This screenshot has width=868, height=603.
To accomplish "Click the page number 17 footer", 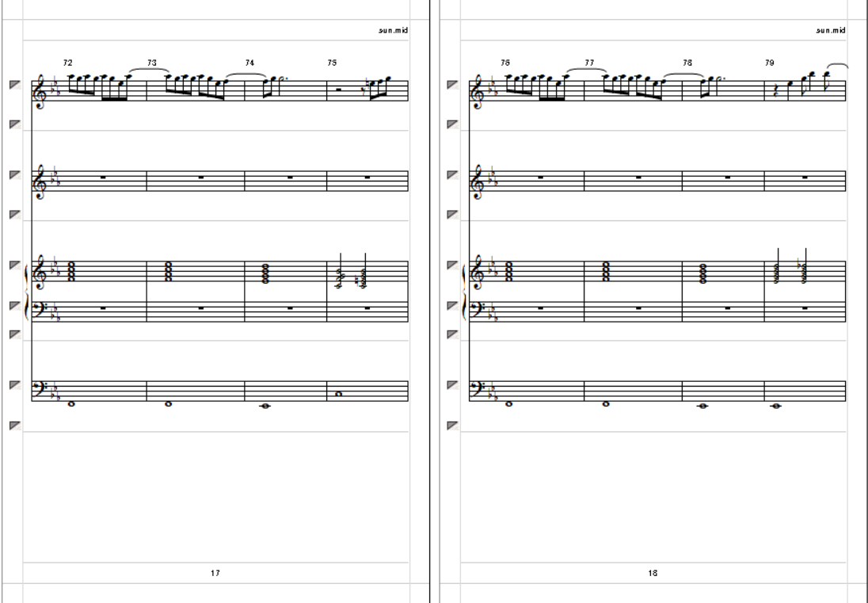I will [x=215, y=573].
